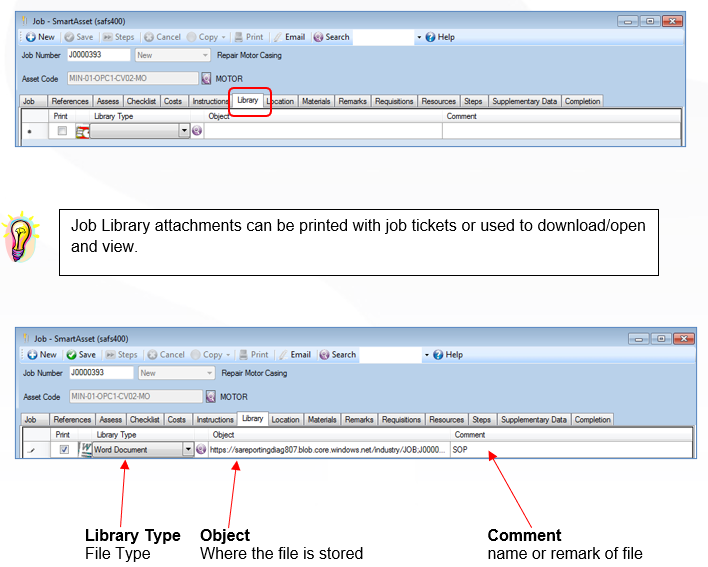Click Copy toolbar icon in the empty-row Job window

191,37
